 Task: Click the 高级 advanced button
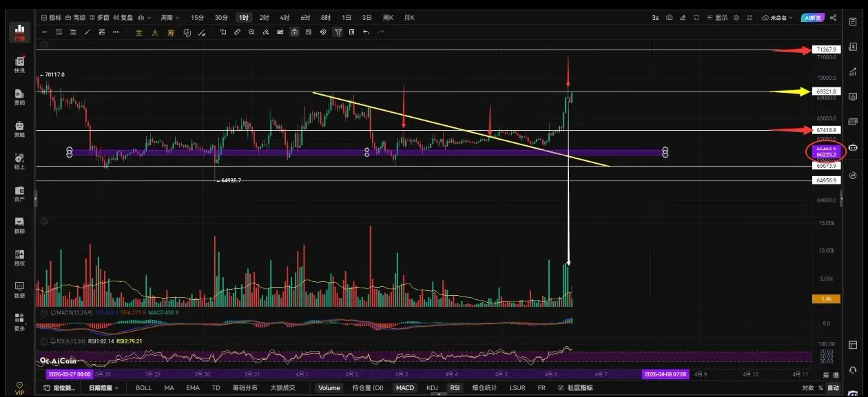pos(76,18)
